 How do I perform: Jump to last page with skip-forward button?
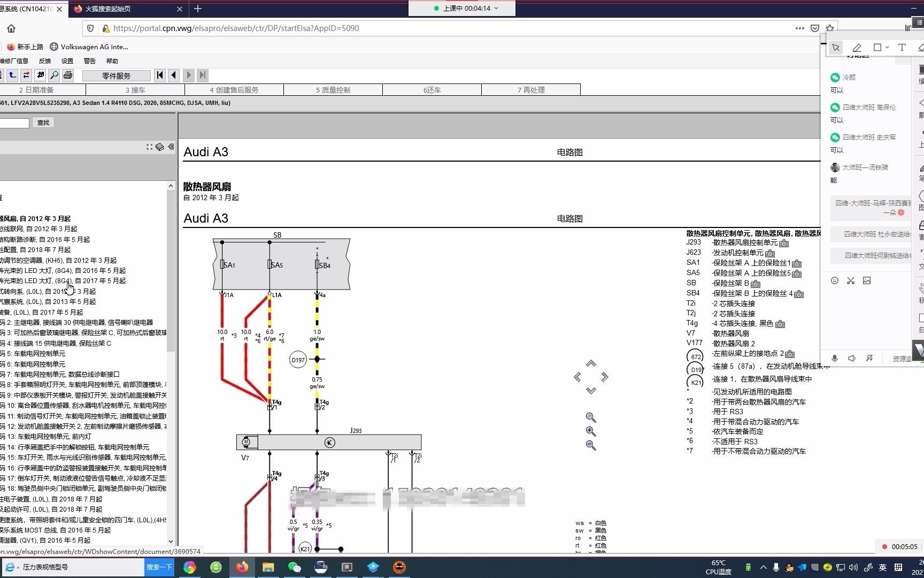(x=202, y=75)
